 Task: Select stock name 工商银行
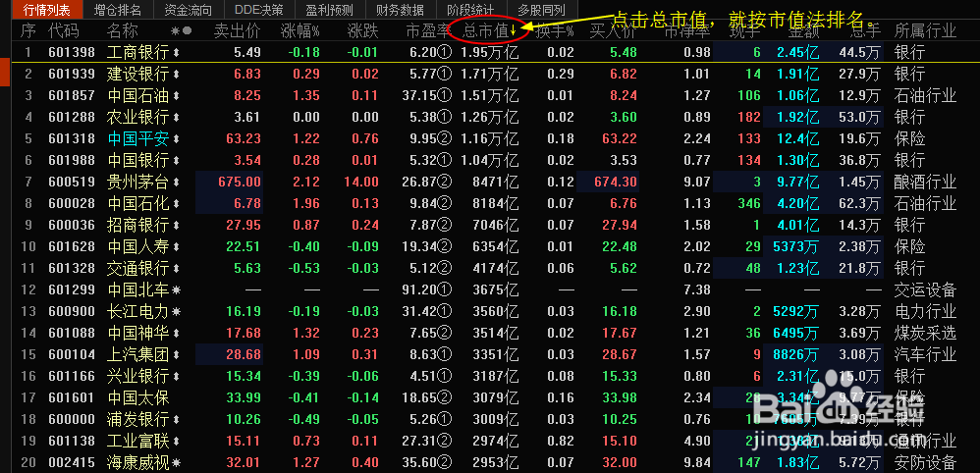138,53
